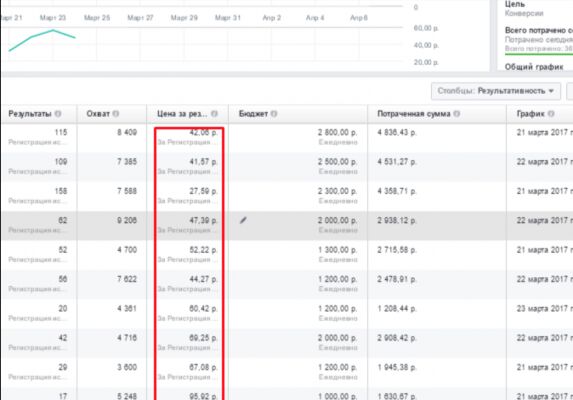Click Ежедневно under the 2 800,00 р. budget
The height and width of the screenshot is (400, 573).
point(338,142)
